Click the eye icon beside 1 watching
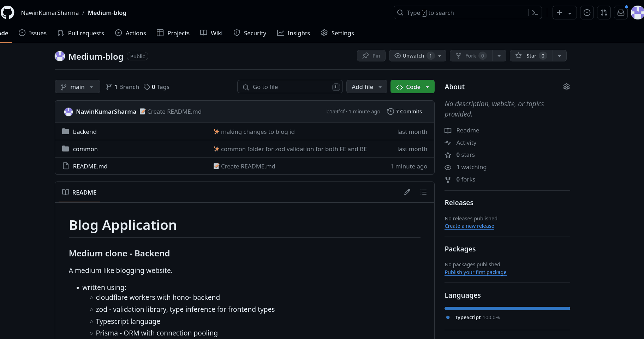This screenshot has width=644, height=339. click(448, 167)
